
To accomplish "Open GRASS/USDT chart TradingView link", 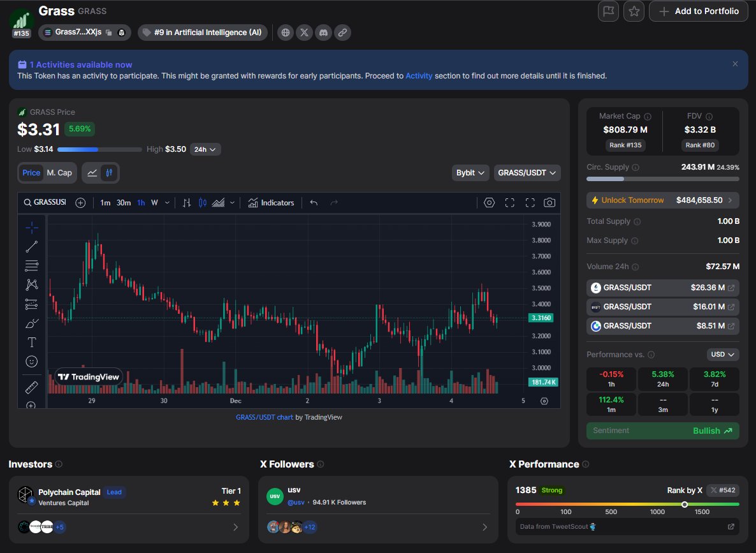I will coord(264,417).
